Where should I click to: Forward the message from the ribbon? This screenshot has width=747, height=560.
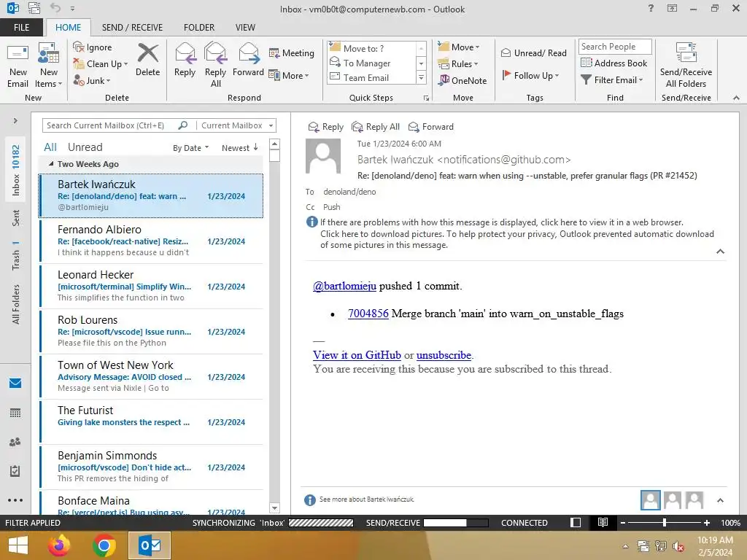pyautogui.click(x=248, y=60)
